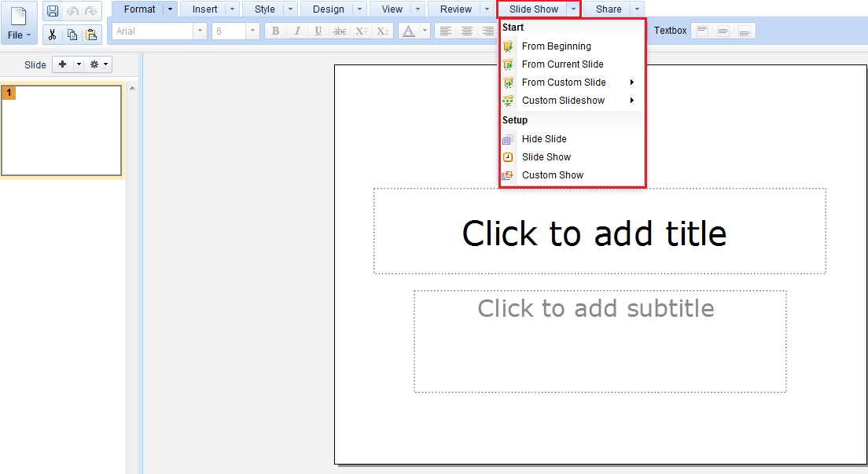Viewport: 868px width, 474px height.
Task: Expand Design tab dropdown arrow
Action: point(360,9)
